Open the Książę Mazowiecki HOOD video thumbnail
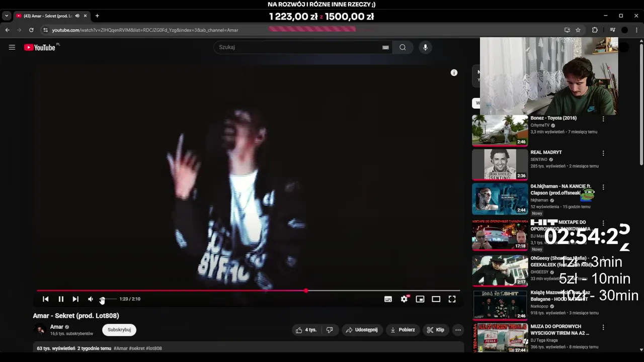Viewport: 644px width, 362px height. point(500,305)
